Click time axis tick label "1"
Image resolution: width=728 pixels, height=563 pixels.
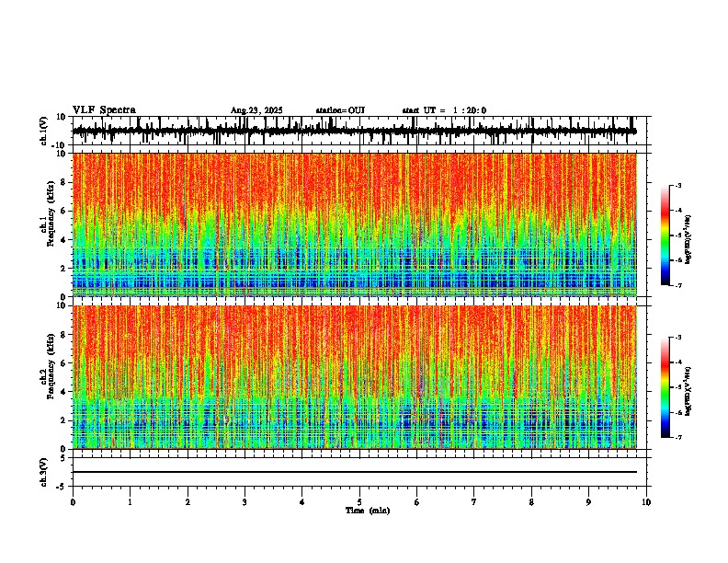tap(131, 502)
